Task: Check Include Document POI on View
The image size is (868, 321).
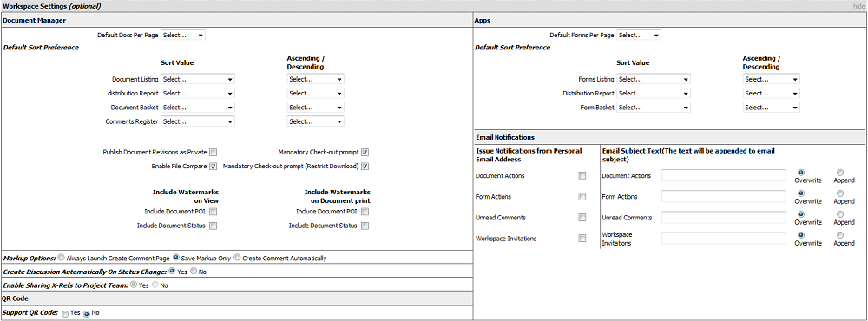Action: (214, 212)
